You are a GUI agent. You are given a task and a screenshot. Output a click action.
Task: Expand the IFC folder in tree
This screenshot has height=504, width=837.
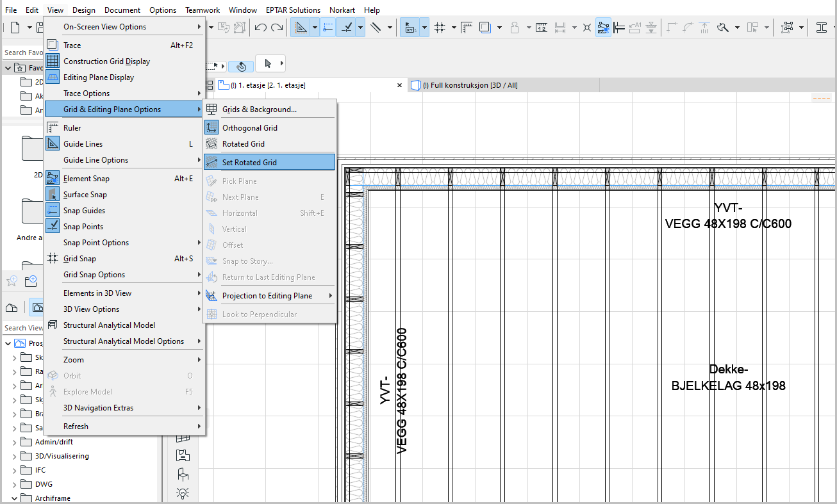point(15,471)
